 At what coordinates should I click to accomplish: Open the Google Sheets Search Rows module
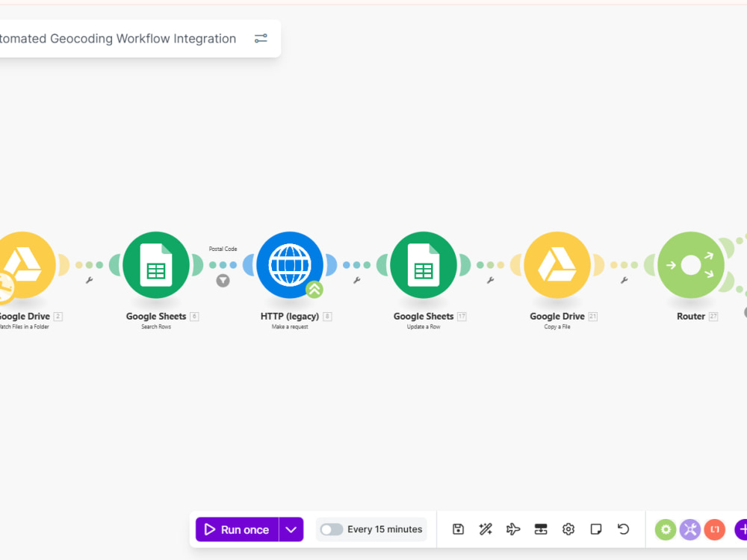[x=156, y=265]
